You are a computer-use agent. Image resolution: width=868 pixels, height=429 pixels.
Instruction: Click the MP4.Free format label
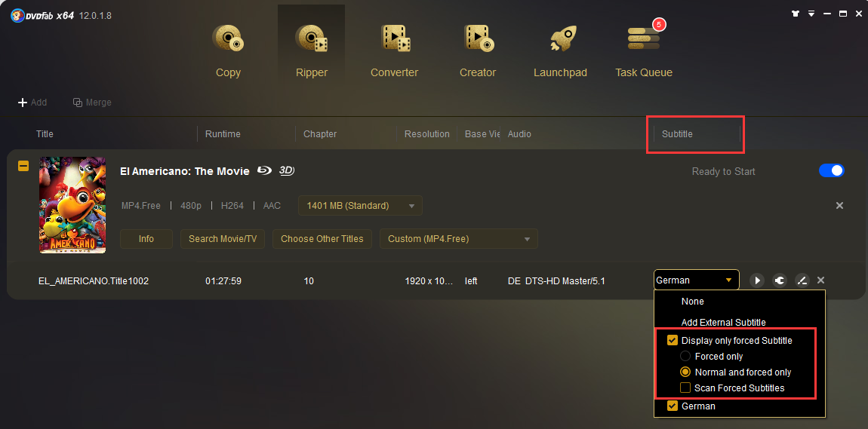pyautogui.click(x=140, y=206)
